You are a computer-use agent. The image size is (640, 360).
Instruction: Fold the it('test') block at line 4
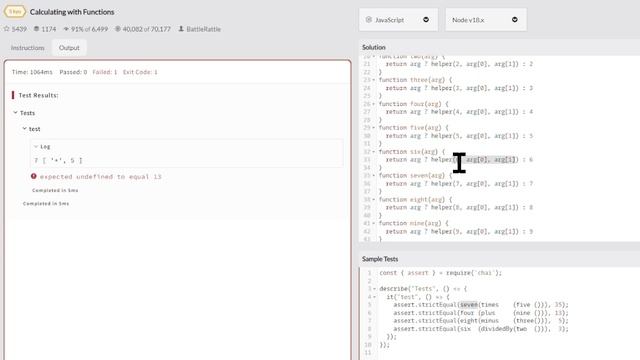click(374, 297)
